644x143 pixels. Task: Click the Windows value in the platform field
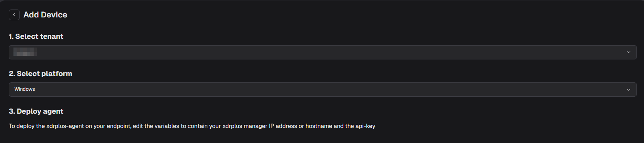point(25,89)
